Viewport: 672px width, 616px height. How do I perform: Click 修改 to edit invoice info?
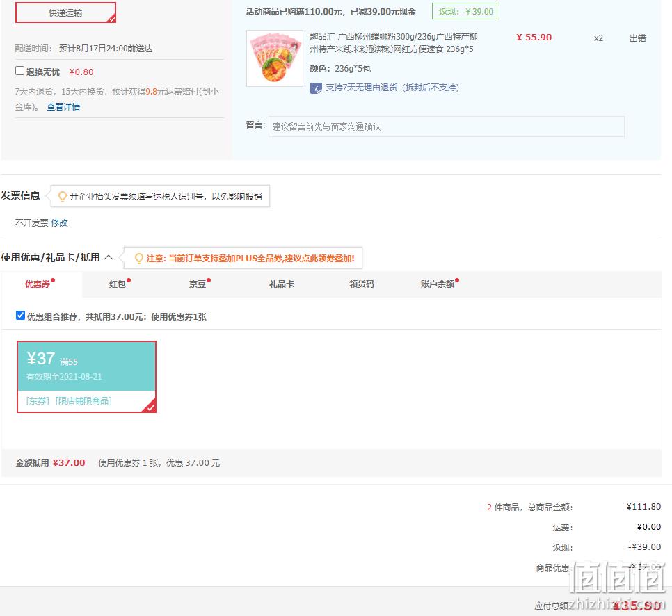click(60, 222)
